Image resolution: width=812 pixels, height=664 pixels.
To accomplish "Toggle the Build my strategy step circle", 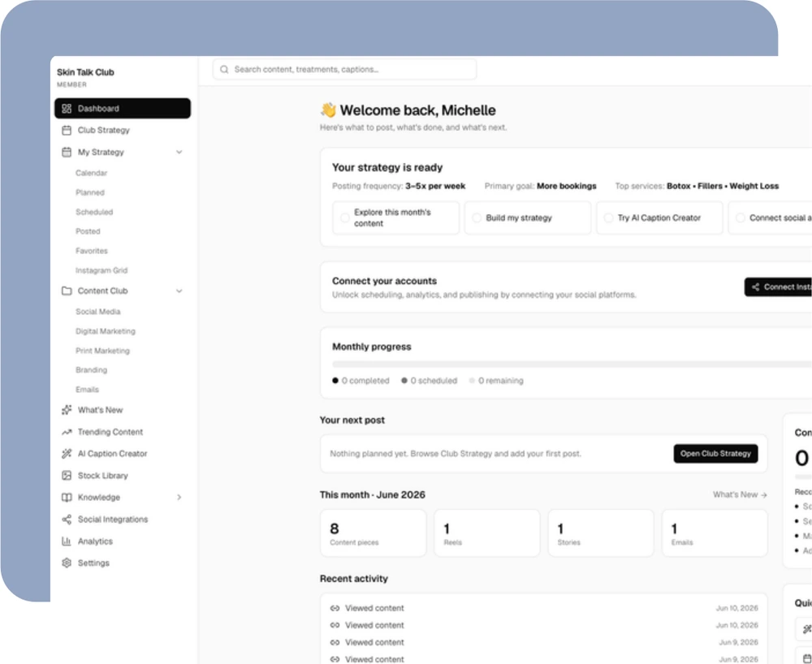I will [x=477, y=218].
